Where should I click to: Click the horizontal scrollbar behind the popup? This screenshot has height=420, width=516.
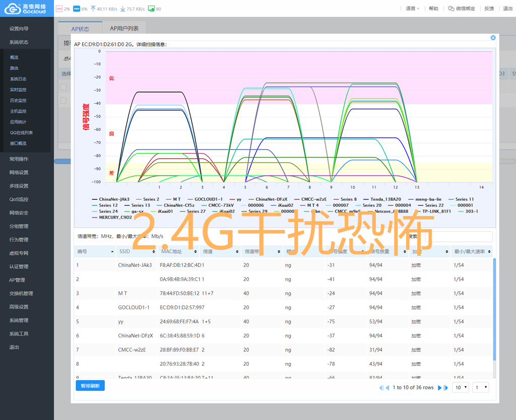click(62, 161)
